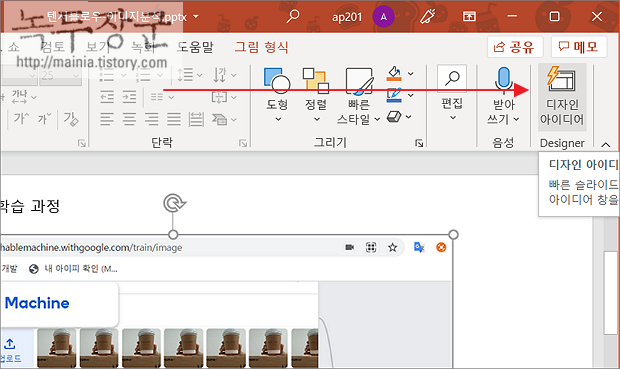The image size is (620, 369).
Task: Click the 공유 share button
Action: click(515, 47)
